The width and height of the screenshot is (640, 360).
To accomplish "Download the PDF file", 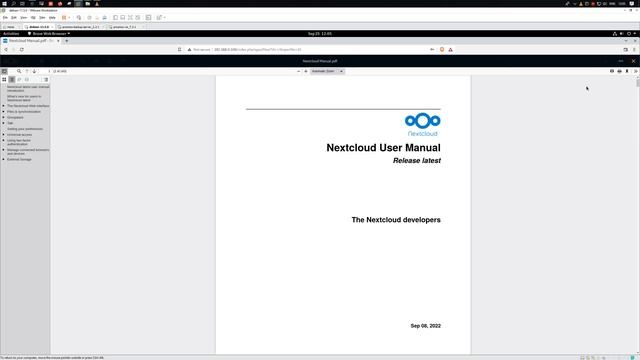I will [x=627, y=71].
